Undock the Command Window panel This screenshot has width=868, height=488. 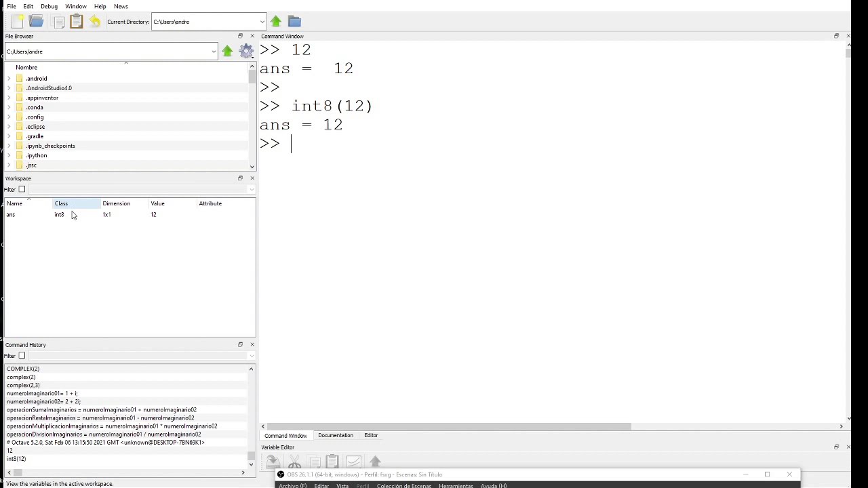(836, 36)
